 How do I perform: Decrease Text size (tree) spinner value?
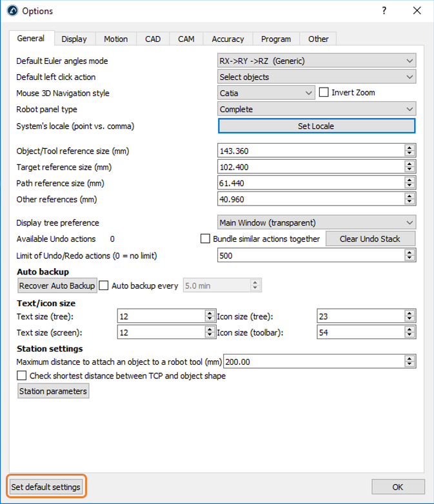210,319
